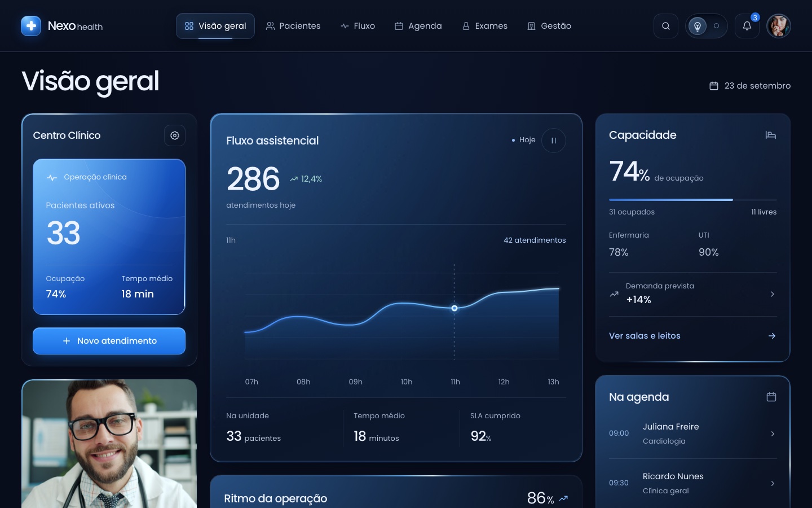Click the 12,4% trend arrow icon

tap(294, 179)
